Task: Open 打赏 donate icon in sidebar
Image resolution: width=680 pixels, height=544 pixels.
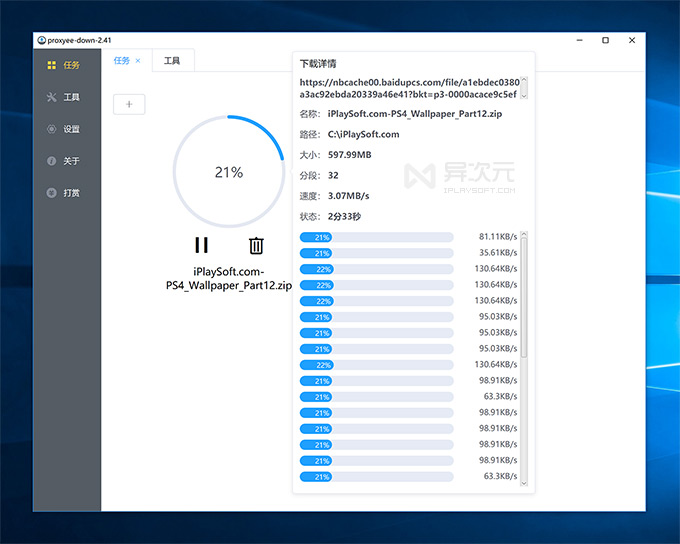Action: coord(51,193)
